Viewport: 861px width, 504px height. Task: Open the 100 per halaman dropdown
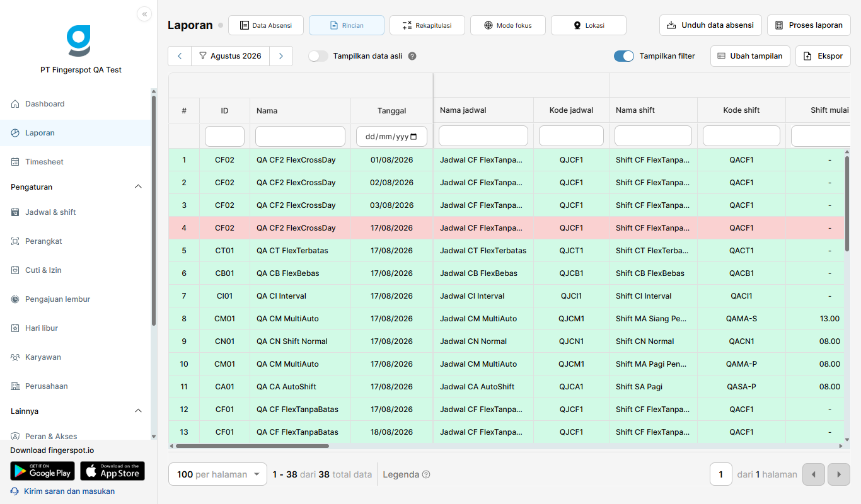(x=218, y=474)
